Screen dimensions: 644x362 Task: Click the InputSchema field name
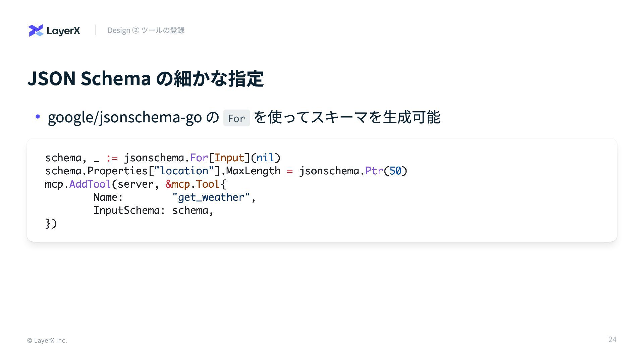(x=127, y=210)
